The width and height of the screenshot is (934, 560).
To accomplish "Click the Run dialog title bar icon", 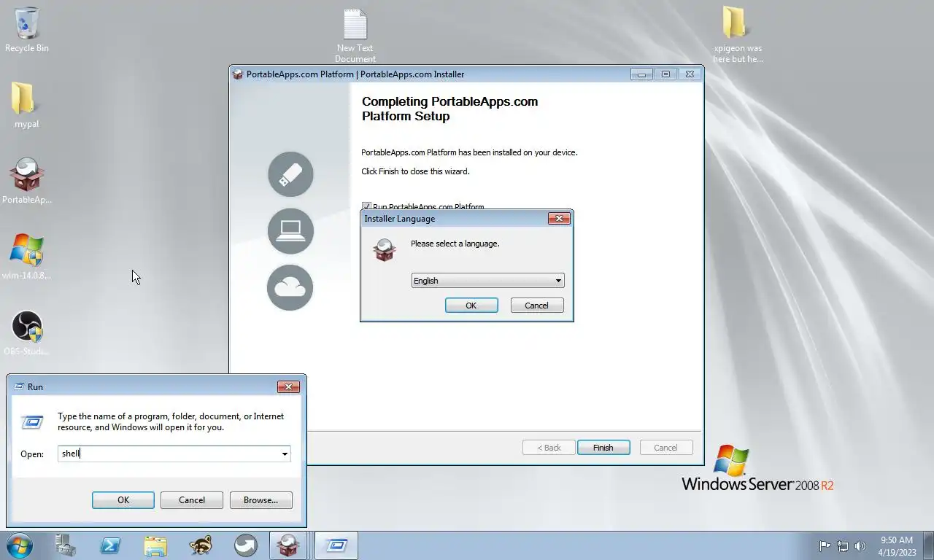I will coord(18,387).
